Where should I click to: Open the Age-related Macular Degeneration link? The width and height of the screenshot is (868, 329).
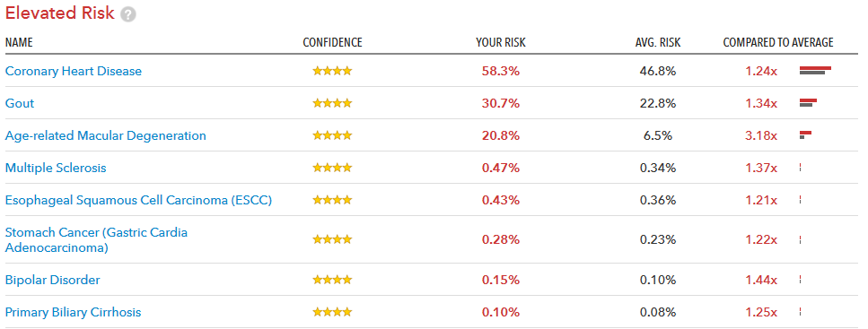tap(106, 135)
